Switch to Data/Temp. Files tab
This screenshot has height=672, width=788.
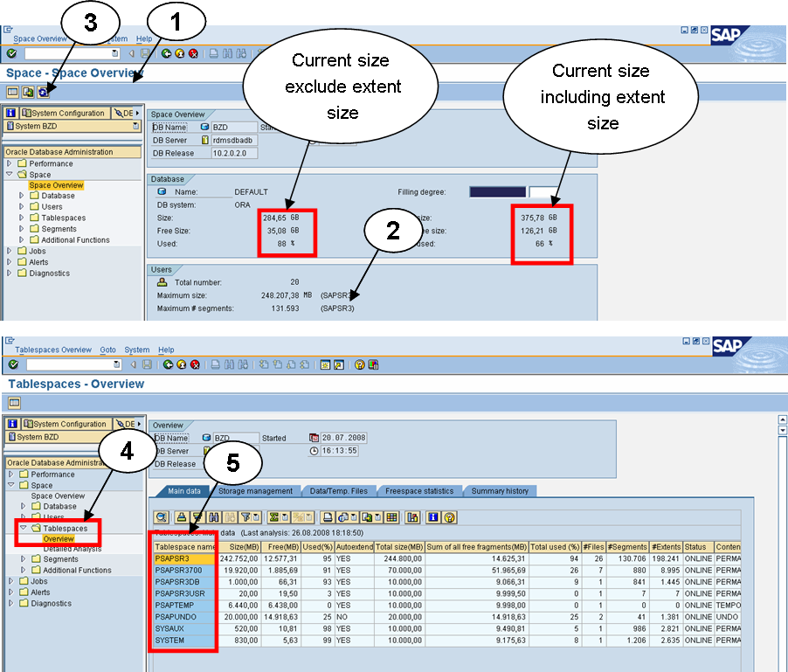[x=339, y=491]
